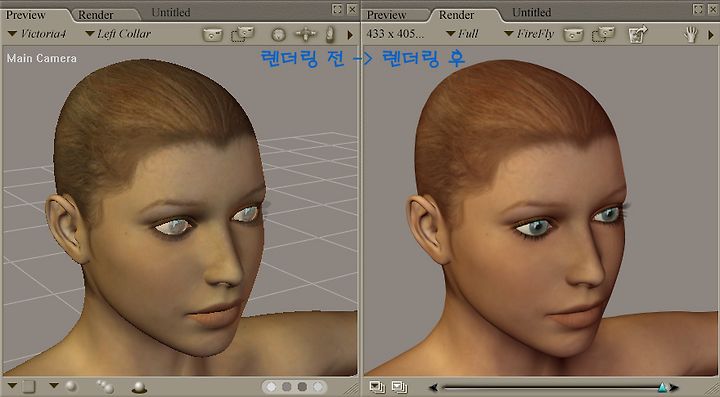Image resolution: width=720 pixels, height=397 pixels.
Task: Select the Render tab in the right window
Action: [x=456, y=15]
